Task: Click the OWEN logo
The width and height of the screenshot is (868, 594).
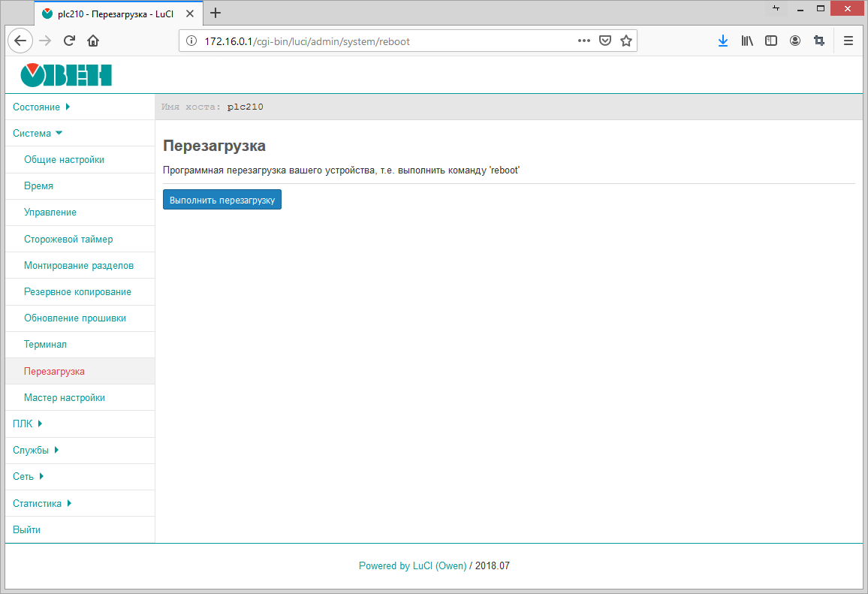Action: click(x=66, y=75)
